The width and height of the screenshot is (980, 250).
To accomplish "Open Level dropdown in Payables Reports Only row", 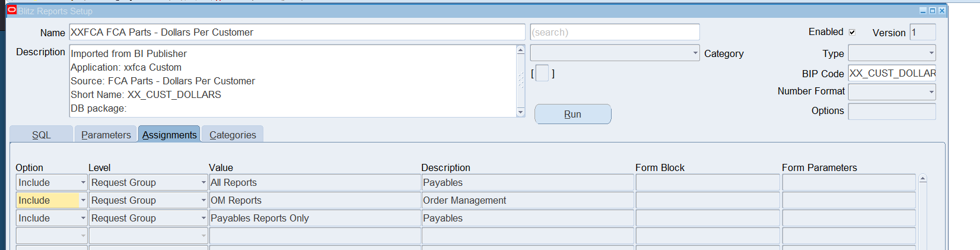I will pos(203,218).
